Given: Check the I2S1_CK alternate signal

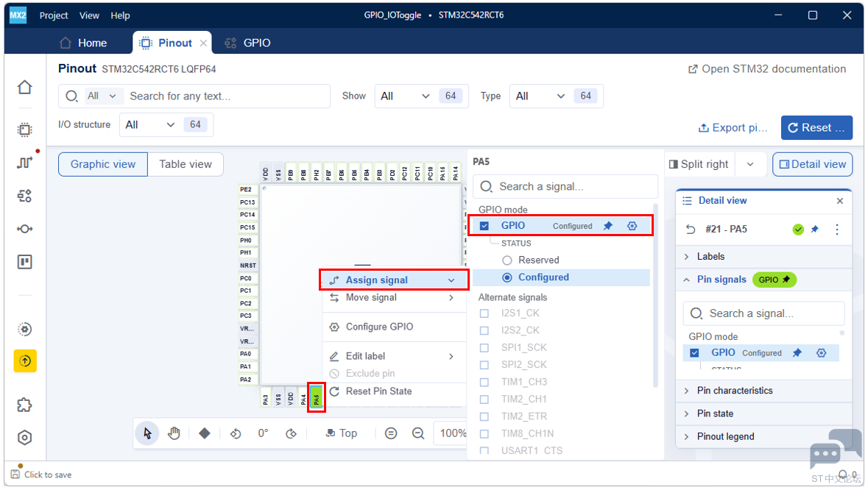Looking at the screenshot, I should (484, 313).
